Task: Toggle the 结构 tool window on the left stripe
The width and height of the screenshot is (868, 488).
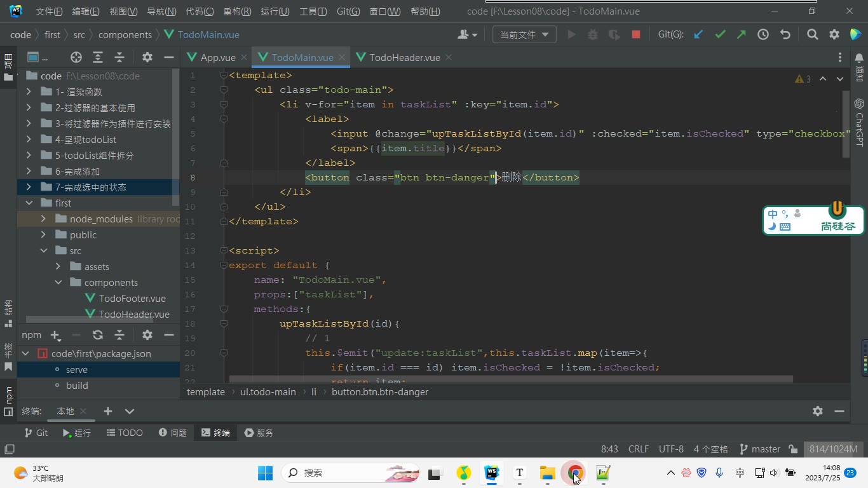Action: coord(8,313)
